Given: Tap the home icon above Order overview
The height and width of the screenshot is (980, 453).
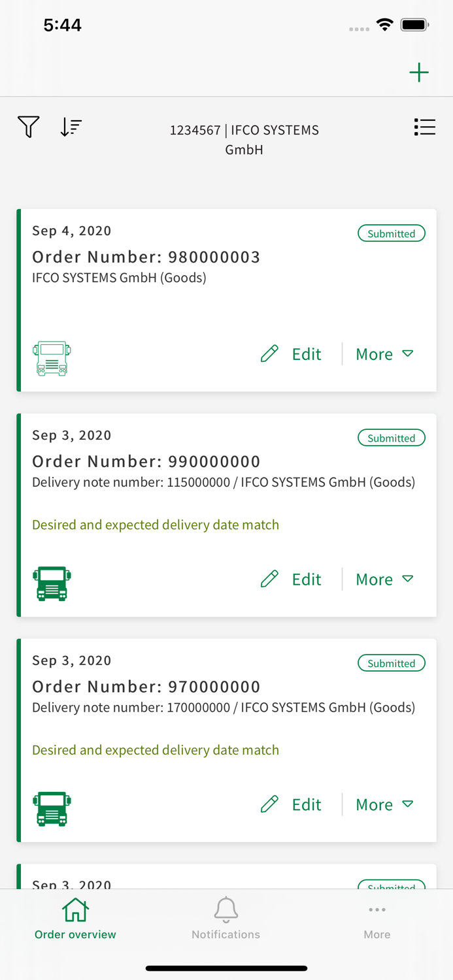Looking at the screenshot, I should coord(75,909).
